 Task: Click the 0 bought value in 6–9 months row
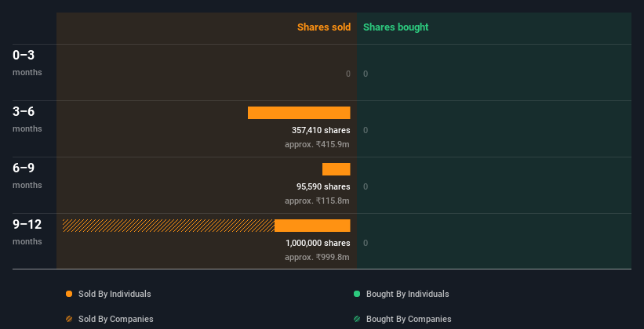coord(366,186)
